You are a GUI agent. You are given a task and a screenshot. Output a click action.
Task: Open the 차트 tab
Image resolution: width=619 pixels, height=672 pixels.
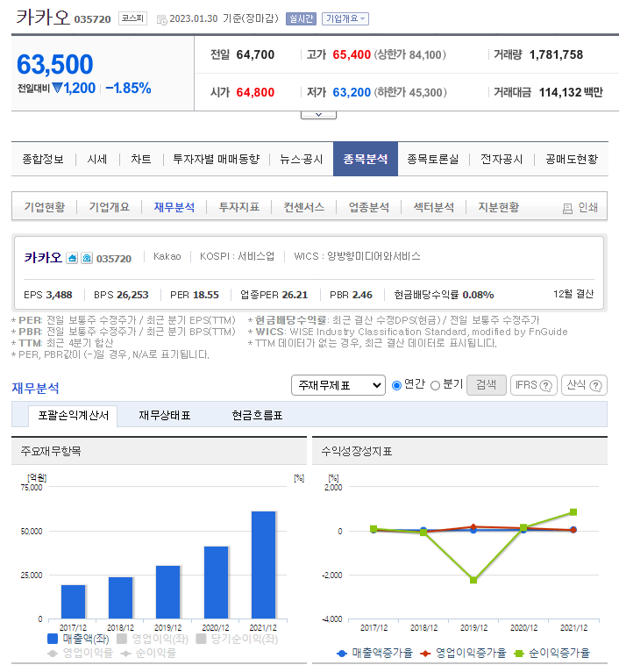(141, 160)
